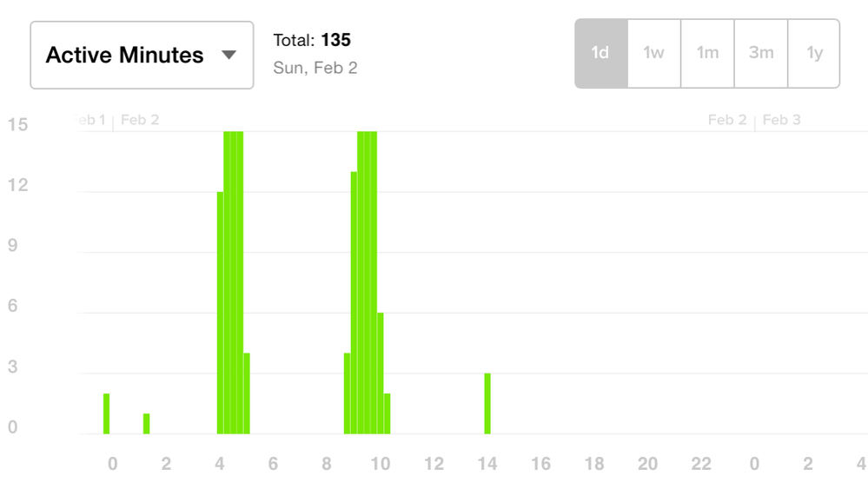Click the Sun, Feb 2 date label
This screenshot has width=868, height=489.
(x=315, y=68)
